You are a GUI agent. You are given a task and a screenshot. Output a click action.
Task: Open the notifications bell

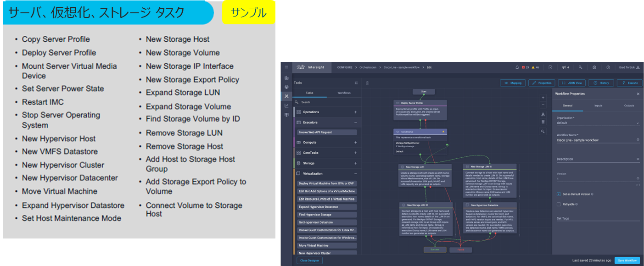[517, 67]
